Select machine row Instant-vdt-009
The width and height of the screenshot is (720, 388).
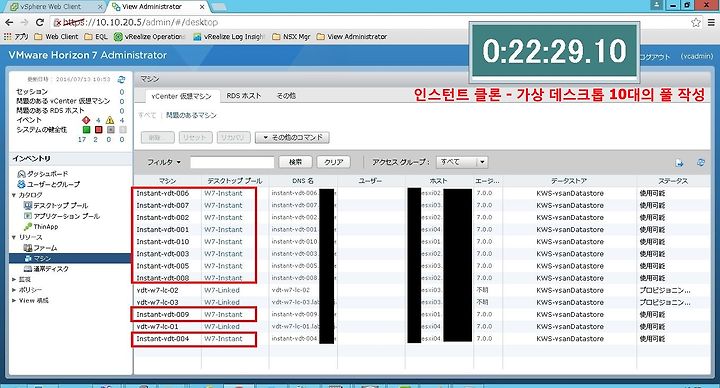[x=422, y=315]
